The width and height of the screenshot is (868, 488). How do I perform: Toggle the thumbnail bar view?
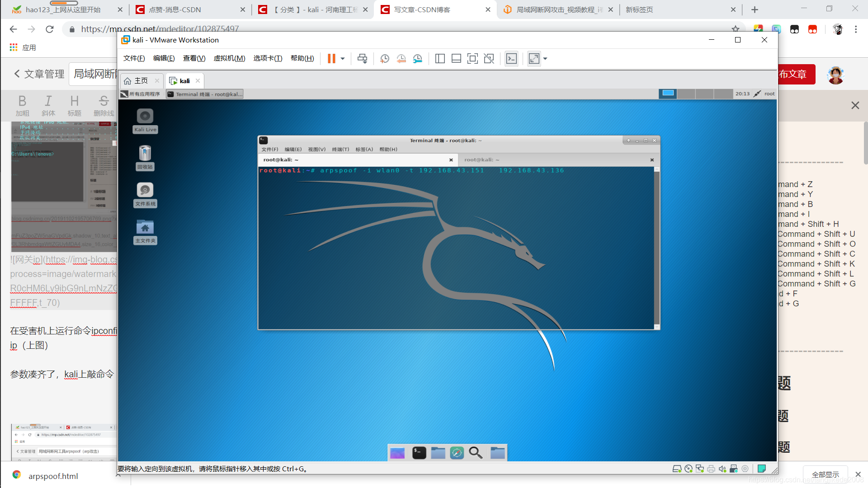pyautogui.click(x=456, y=59)
